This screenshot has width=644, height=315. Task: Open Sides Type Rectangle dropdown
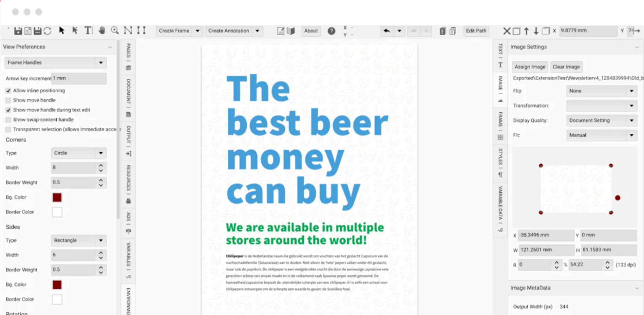79,240
